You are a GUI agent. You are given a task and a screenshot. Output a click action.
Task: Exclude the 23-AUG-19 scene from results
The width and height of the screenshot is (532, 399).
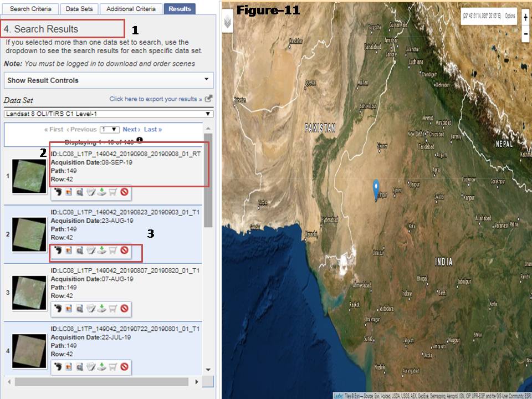[125, 250]
